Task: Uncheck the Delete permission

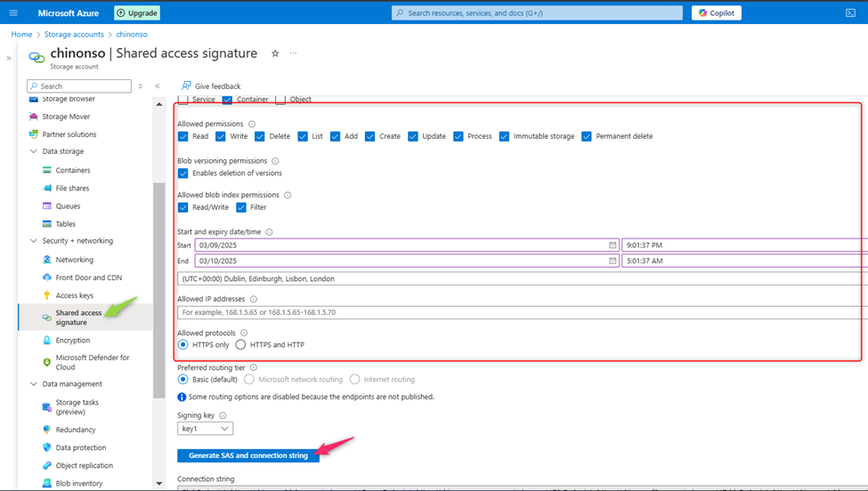Action: point(260,137)
